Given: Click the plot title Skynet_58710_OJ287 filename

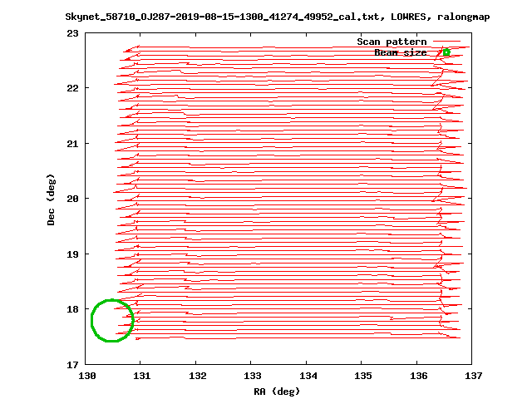Looking at the screenshot, I should coord(277,17).
